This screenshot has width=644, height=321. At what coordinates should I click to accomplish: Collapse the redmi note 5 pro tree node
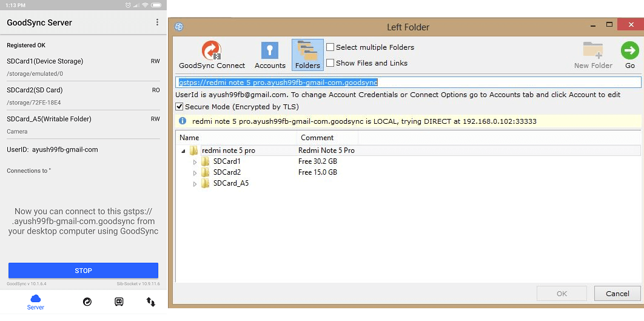pyautogui.click(x=183, y=151)
